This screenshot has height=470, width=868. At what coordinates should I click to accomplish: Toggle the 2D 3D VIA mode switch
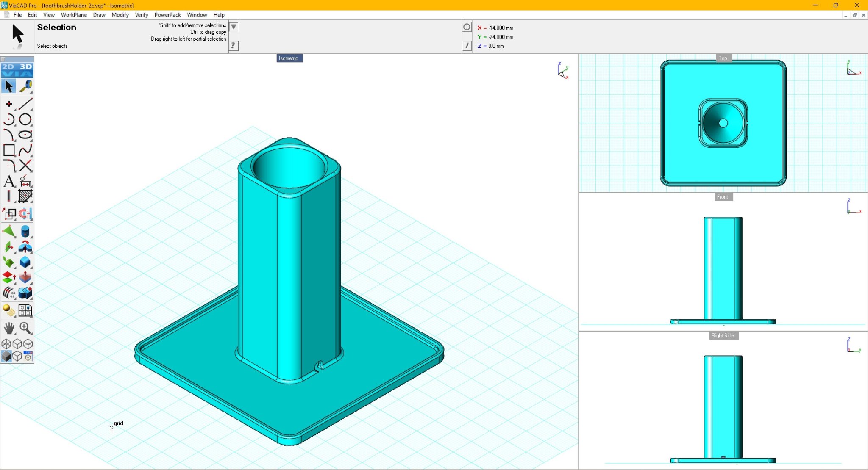click(x=17, y=70)
